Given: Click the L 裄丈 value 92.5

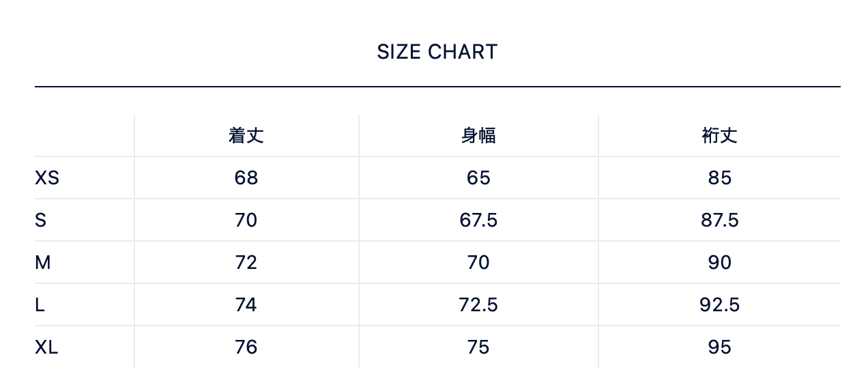Looking at the screenshot, I should click(719, 305).
